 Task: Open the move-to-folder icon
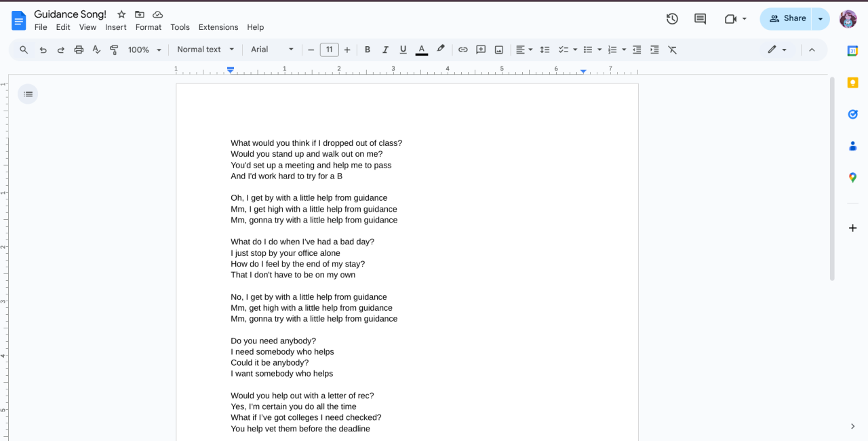pos(140,14)
